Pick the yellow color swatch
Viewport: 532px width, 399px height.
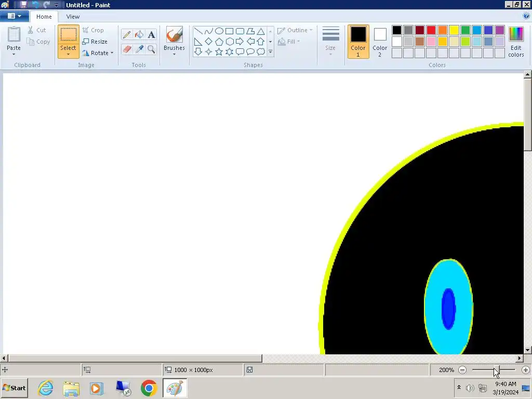[x=454, y=30]
